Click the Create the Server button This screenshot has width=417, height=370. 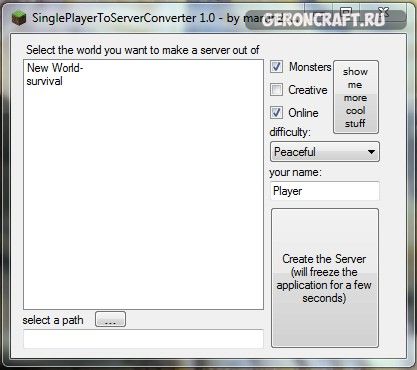tap(325, 278)
